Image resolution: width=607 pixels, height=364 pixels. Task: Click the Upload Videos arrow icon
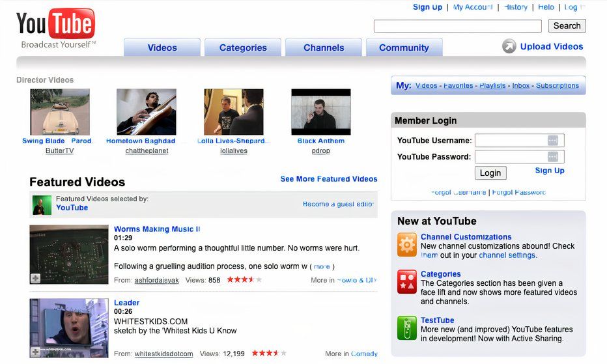click(509, 46)
